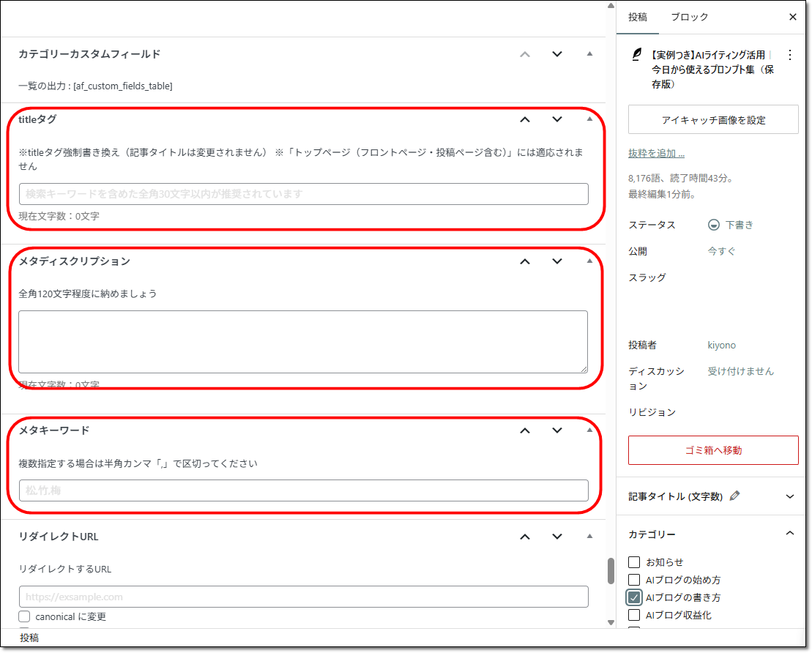This screenshot has height=653, width=812.
Task: Expand the 記事タイトル (文字数) panel
Action: 790,496
